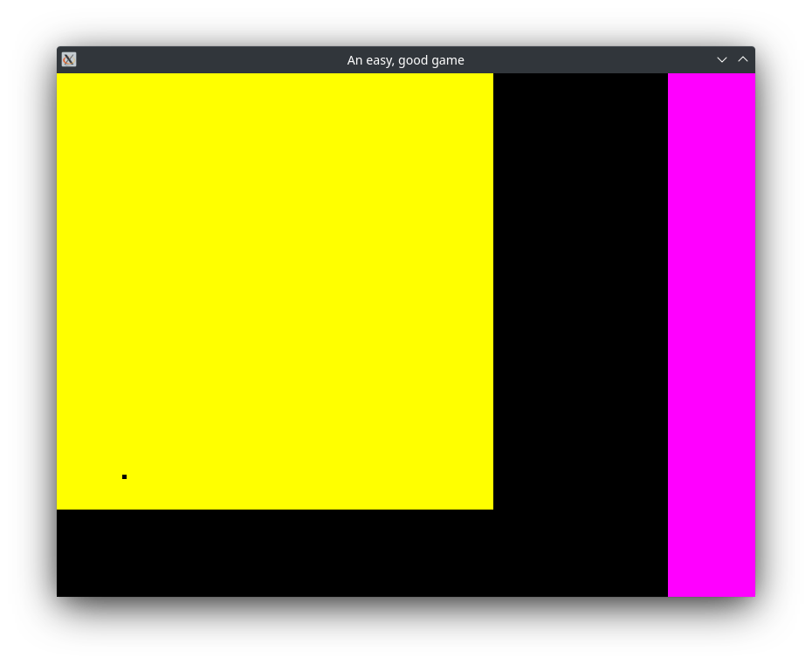Toggle the window roll-up with the up chevron
Image resolution: width=812 pixels, height=664 pixels.
[x=743, y=59]
